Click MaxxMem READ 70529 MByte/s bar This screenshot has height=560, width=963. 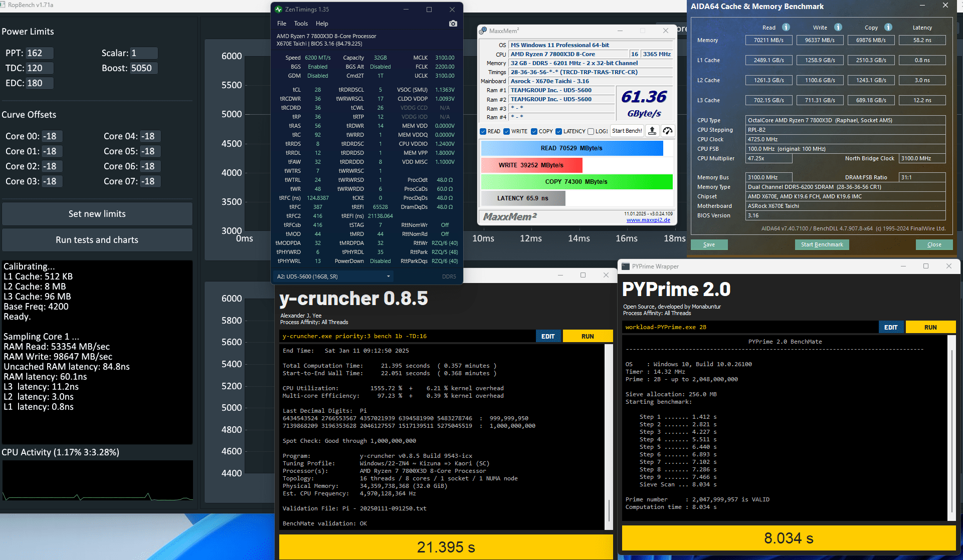pos(572,148)
